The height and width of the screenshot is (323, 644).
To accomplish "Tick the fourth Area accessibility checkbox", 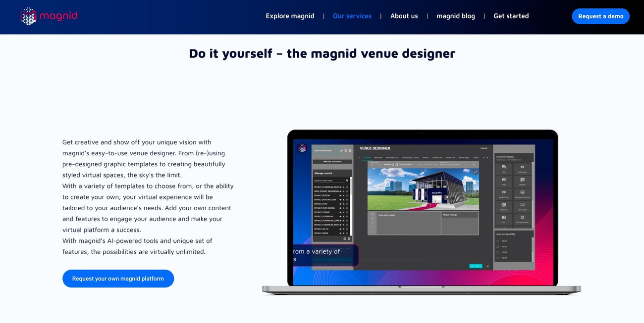I will pos(498,258).
